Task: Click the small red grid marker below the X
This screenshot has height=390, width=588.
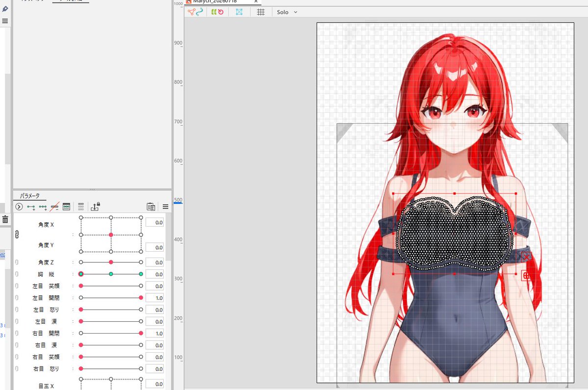Action: tap(526, 276)
